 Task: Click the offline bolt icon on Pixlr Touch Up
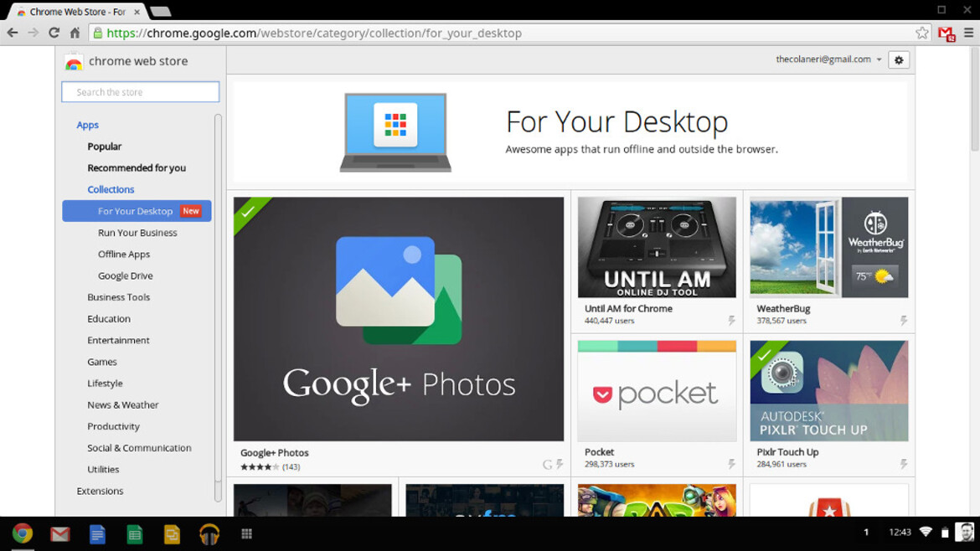[904, 464]
